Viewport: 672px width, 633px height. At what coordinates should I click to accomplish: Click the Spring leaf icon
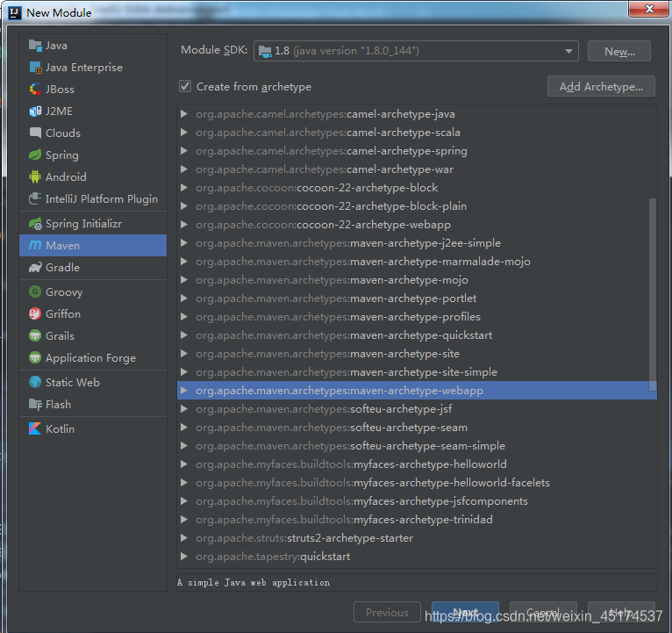tap(35, 155)
